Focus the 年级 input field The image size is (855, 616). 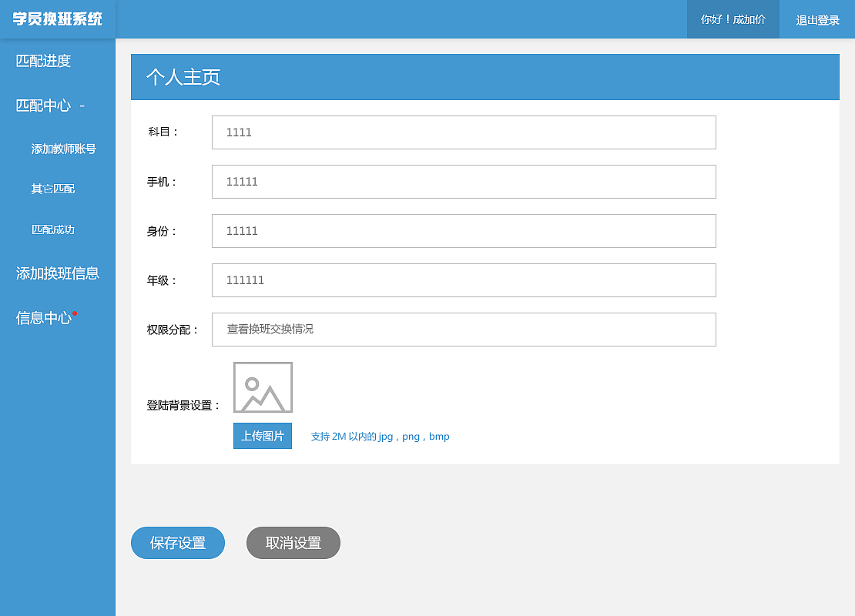464,280
